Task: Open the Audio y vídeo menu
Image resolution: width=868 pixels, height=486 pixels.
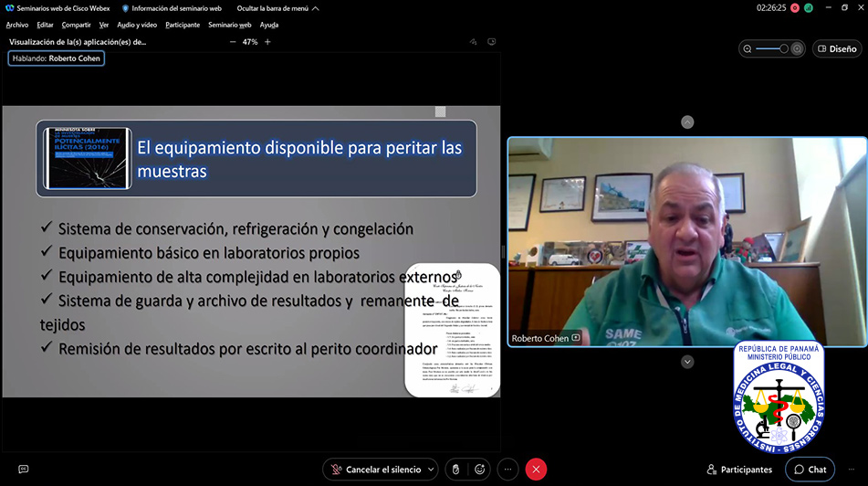Action: tap(137, 25)
